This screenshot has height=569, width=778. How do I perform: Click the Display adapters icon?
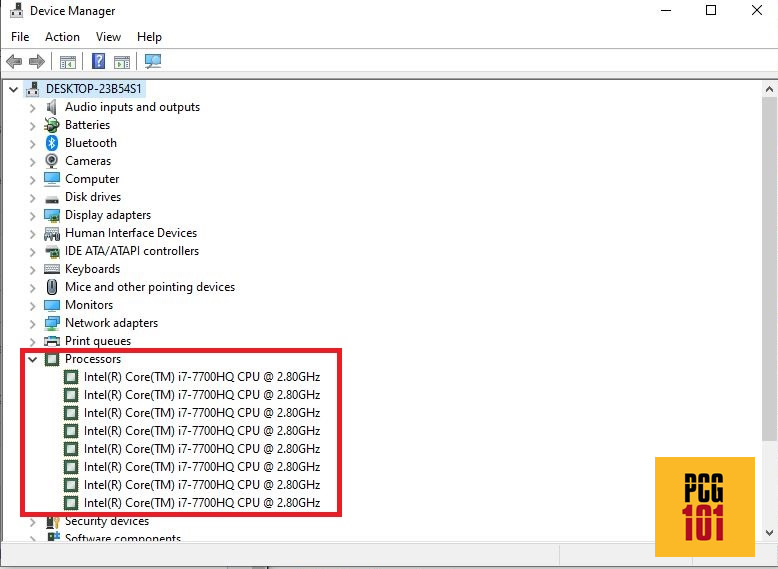pyautogui.click(x=52, y=215)
